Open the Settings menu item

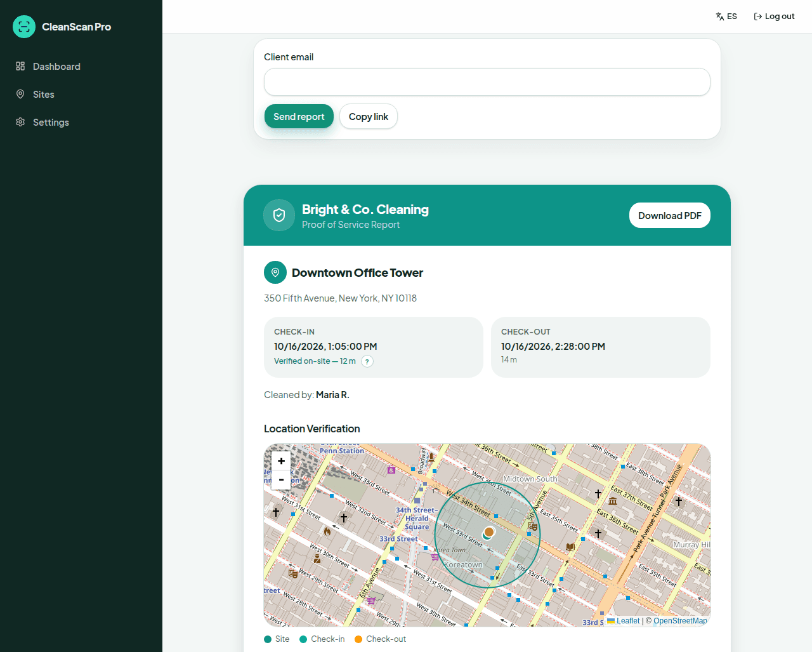point(81,122)
